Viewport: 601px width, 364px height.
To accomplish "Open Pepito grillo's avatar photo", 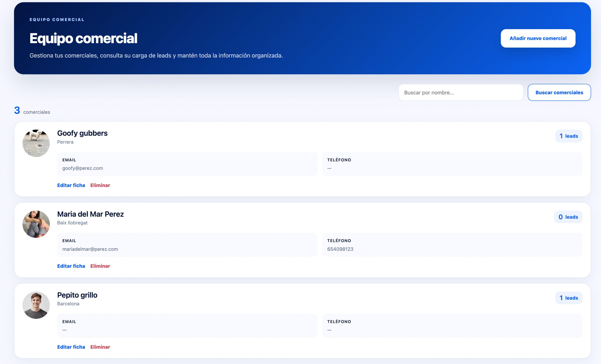I will tap(36, 305).
